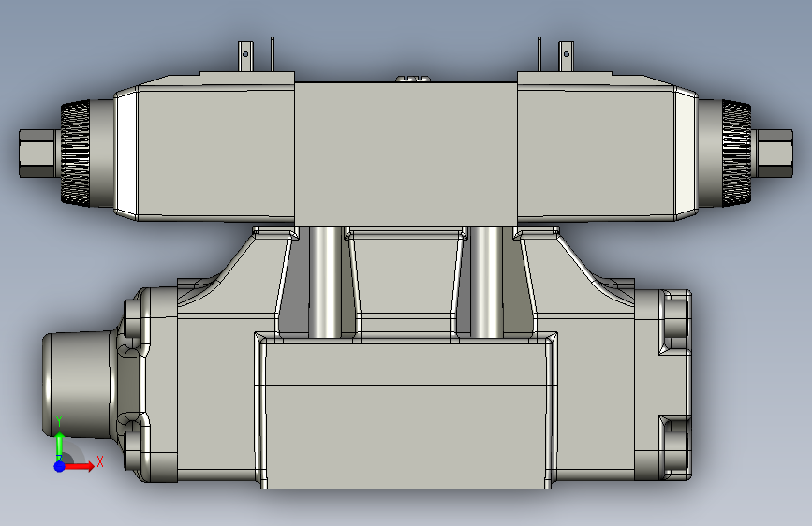Select the central upper valve body block
Viewport: 812px width, 526px height.
[406, 153]
